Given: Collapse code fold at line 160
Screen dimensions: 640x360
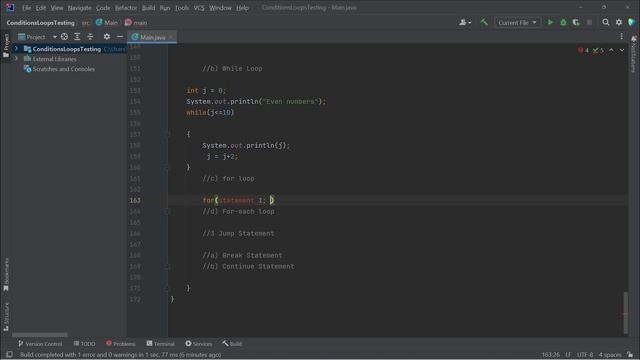Looking at the screenshot, I should [x=167, y=167].
